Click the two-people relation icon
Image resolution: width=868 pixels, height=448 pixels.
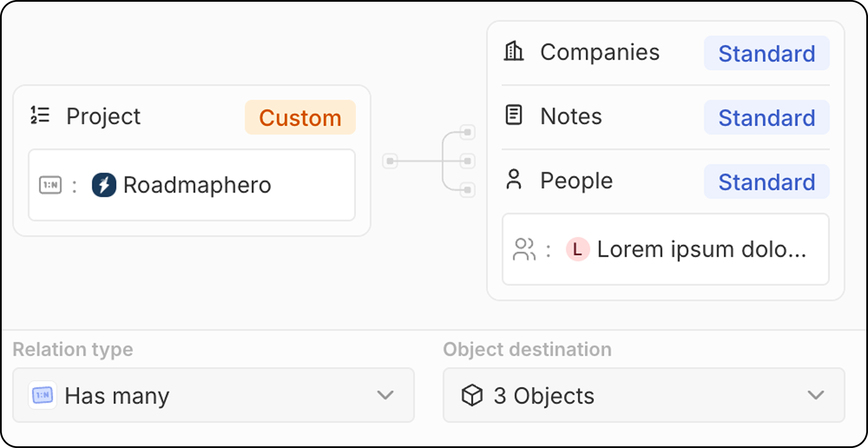click(x=524, y=249)
